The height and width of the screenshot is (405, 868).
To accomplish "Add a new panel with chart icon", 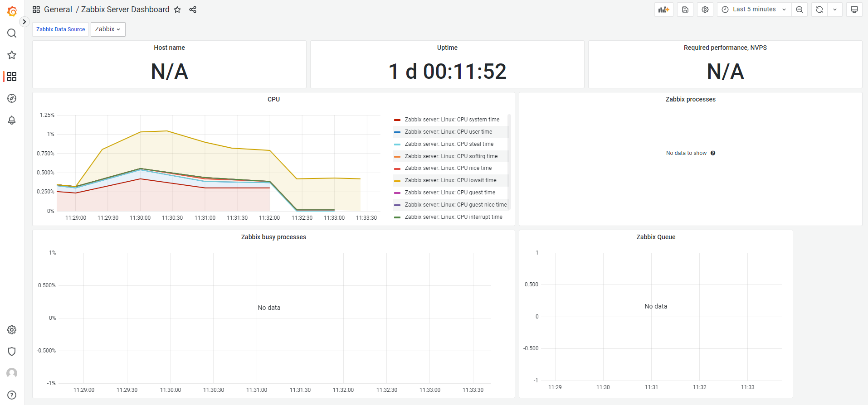I will click(x=664, y=10).
